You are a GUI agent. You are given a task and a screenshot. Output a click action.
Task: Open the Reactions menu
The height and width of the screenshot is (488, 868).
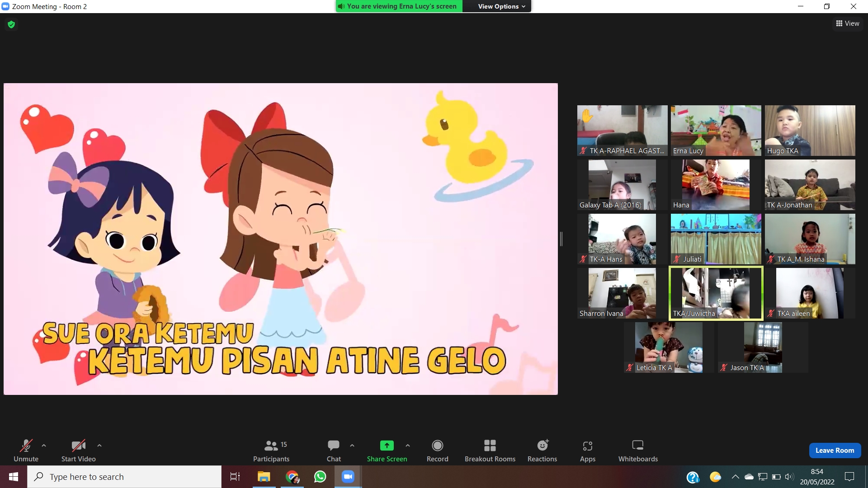tap(542, 451)
